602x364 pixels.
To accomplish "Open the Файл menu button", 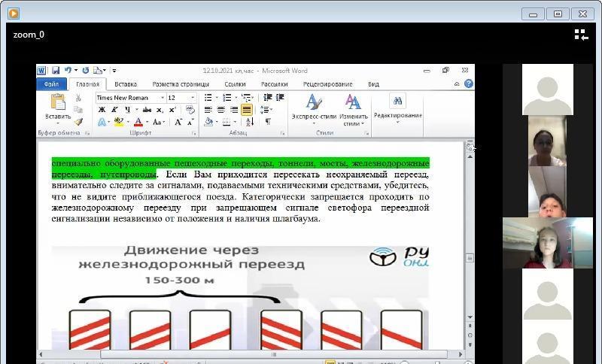I will pos(52,84).
